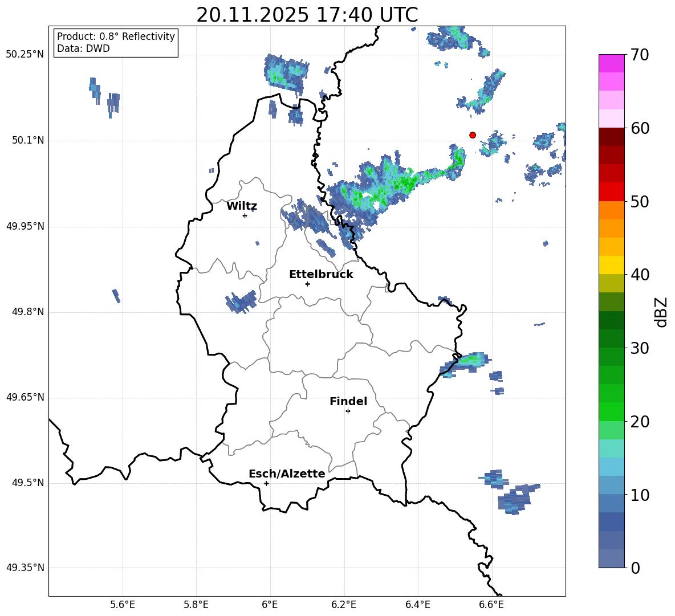Click the Ettelbruck city label
The width and height of the screenshot is (675, 616).
pos(321,275)
